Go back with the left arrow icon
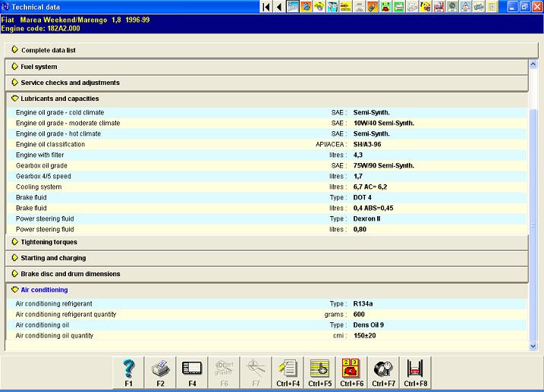 point(278,7)
